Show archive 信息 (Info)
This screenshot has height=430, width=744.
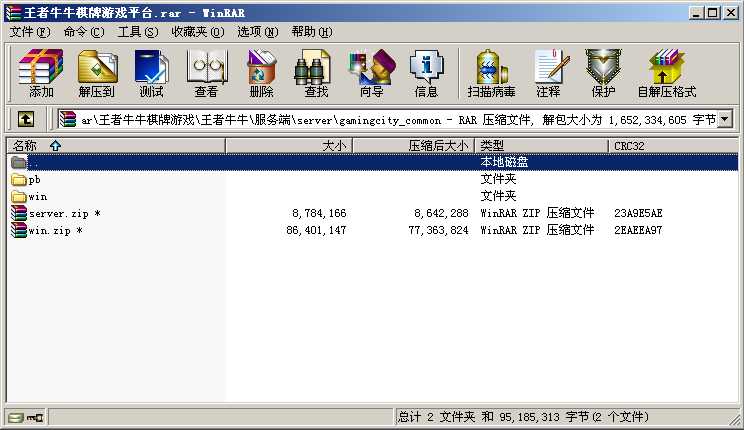426,73
